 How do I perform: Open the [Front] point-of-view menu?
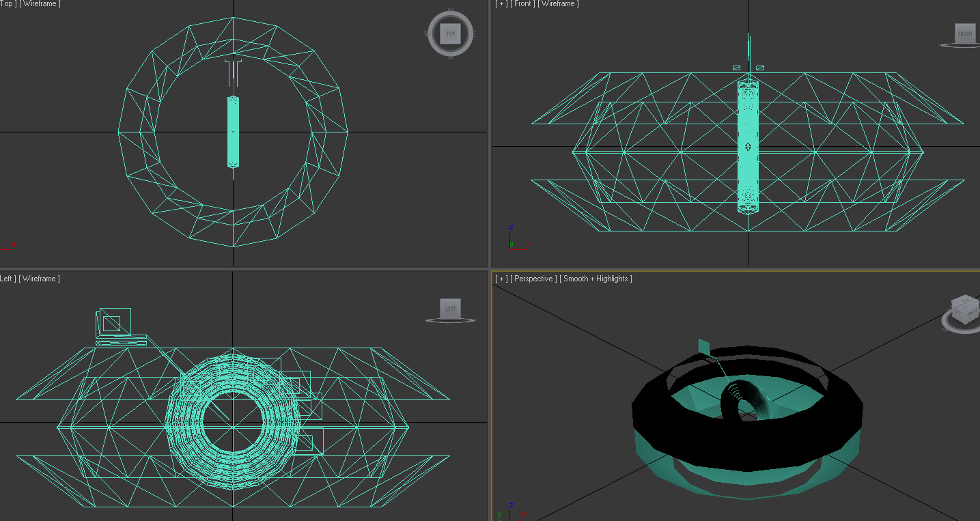coord(522,4)
